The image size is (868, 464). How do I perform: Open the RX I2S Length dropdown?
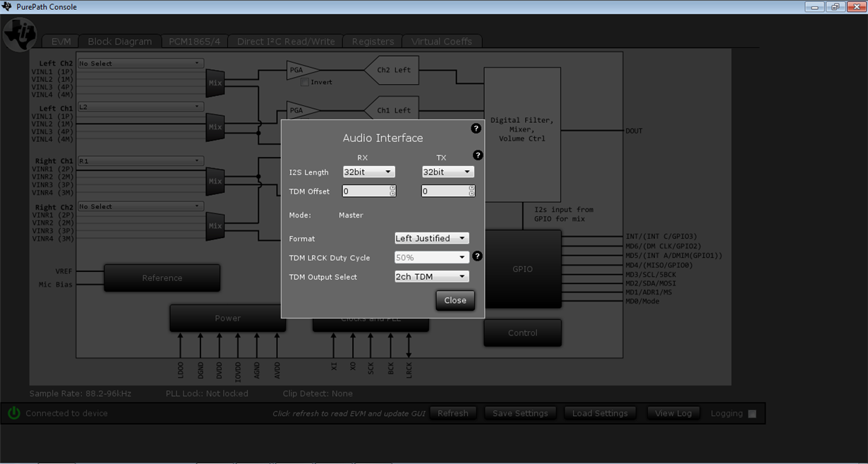pyautogui.click(x=368, y=172)
